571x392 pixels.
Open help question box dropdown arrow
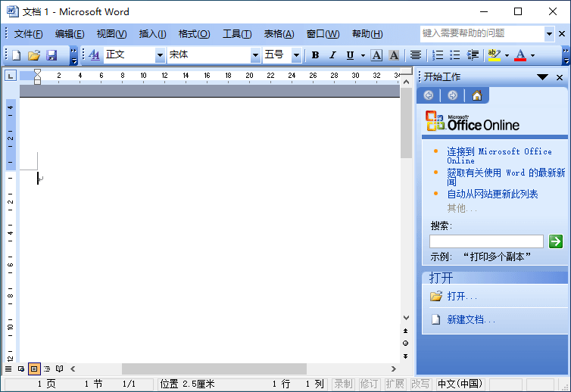pos(549,34)
